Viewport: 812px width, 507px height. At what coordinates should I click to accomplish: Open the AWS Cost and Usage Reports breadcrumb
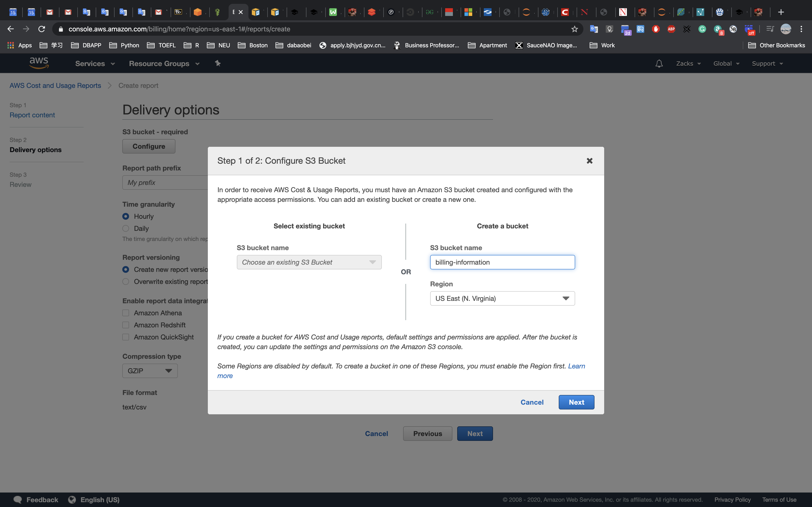coord(55,85)
